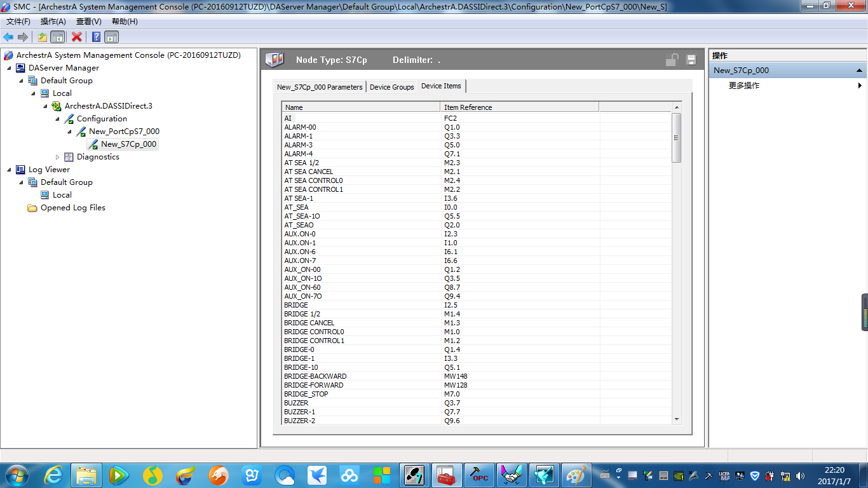Toggle the action pane toolbar button
Screen dimensions: 868x488
point(111,37)
